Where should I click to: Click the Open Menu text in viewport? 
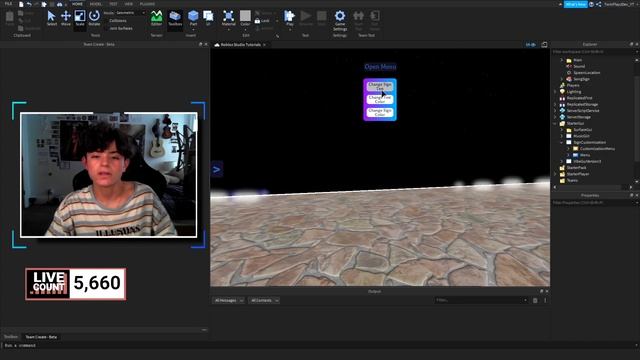click(380, 67)
